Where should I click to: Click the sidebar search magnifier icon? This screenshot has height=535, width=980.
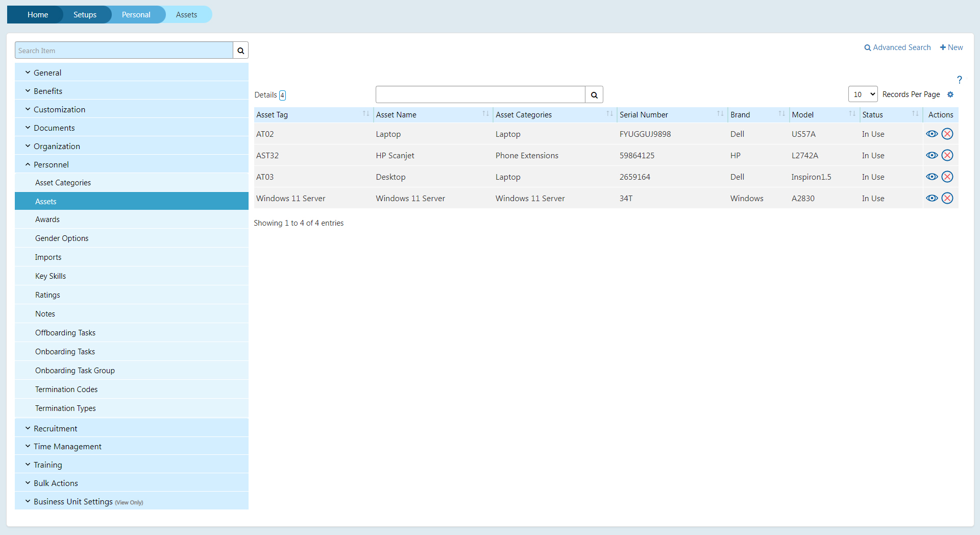point(240,50)
